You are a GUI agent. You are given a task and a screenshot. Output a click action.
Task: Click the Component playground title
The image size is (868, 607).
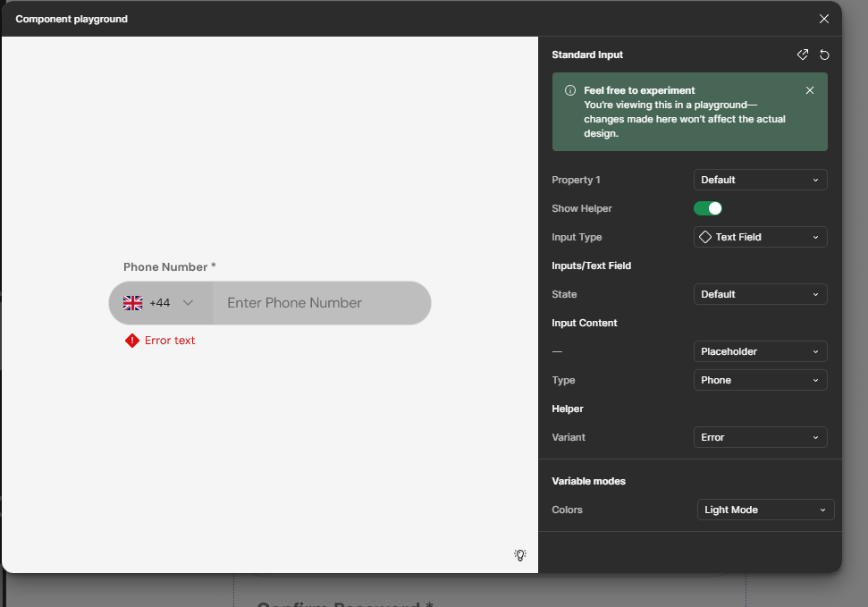[72, 19]
